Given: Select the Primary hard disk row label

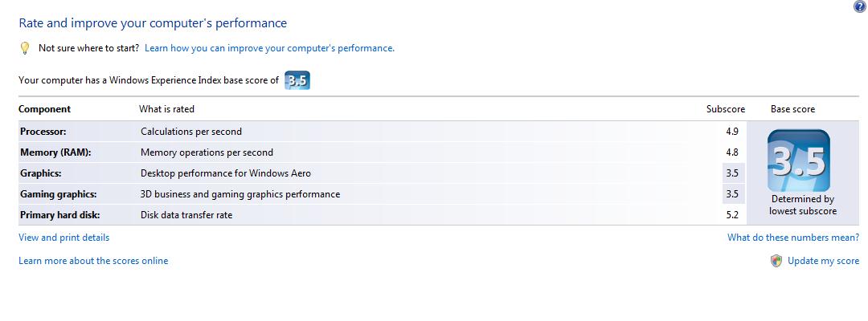Looking at the screenshot, I should point(59,215).
